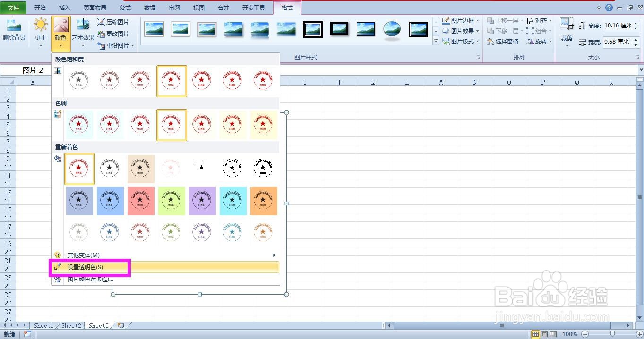Switch to the Developer (开发工具) tab
Image resolution: width=644 pixels, height=339 pixels.
[x=254, y=8]
